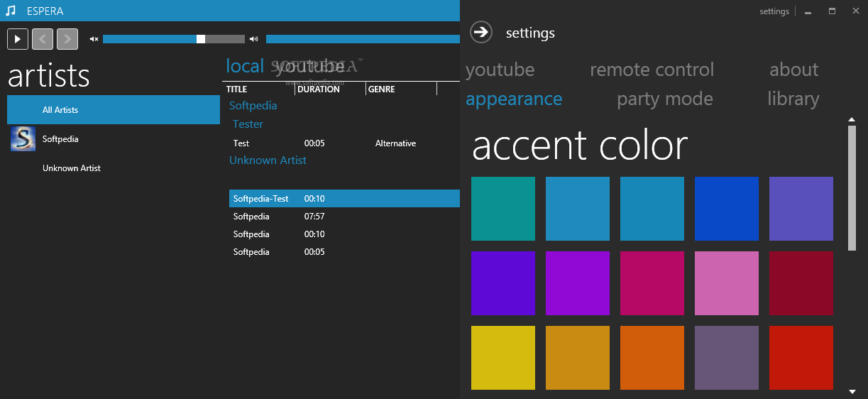Select the pink accent color swatch
Screen dimensions: 868x399
tap(727, 283)
